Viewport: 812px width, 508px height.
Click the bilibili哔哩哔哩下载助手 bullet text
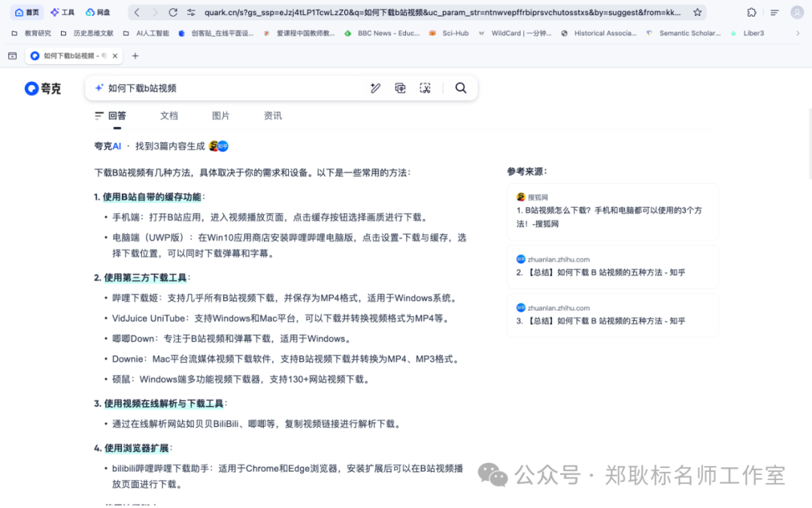tap(287, 476)
